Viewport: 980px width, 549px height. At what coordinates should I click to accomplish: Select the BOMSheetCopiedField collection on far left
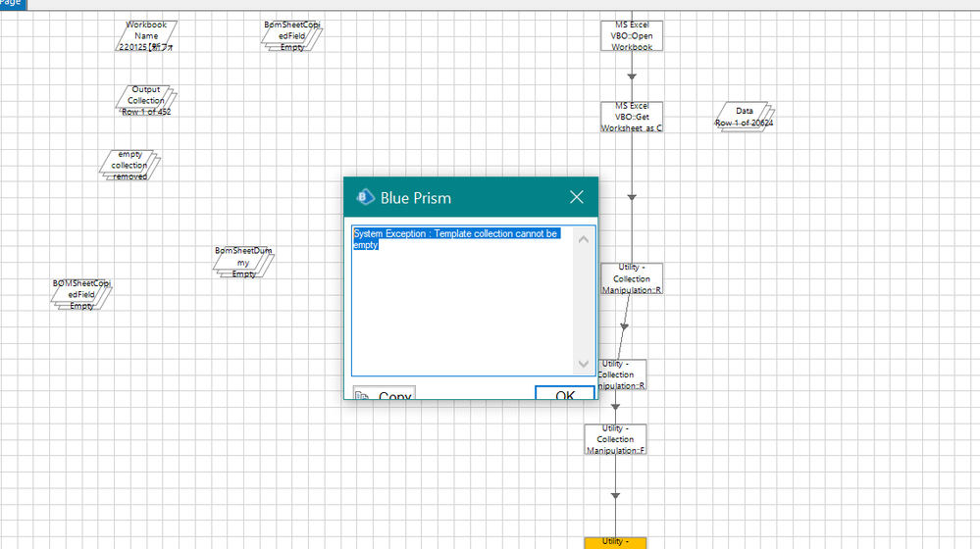pos(81,294)
